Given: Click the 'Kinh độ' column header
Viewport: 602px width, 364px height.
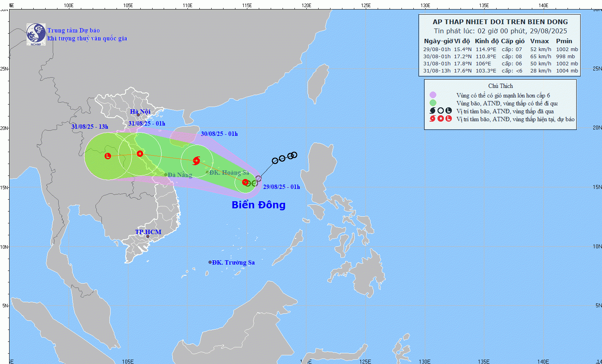Looking at the screenshot, I should (x=487, y=41).
